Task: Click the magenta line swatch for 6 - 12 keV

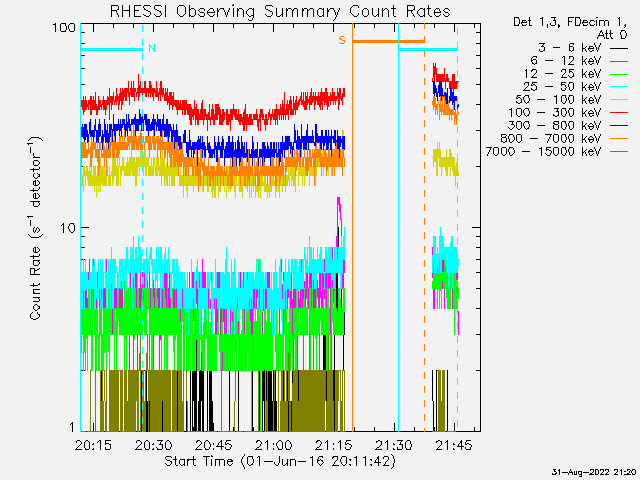Action: (619, 62)
